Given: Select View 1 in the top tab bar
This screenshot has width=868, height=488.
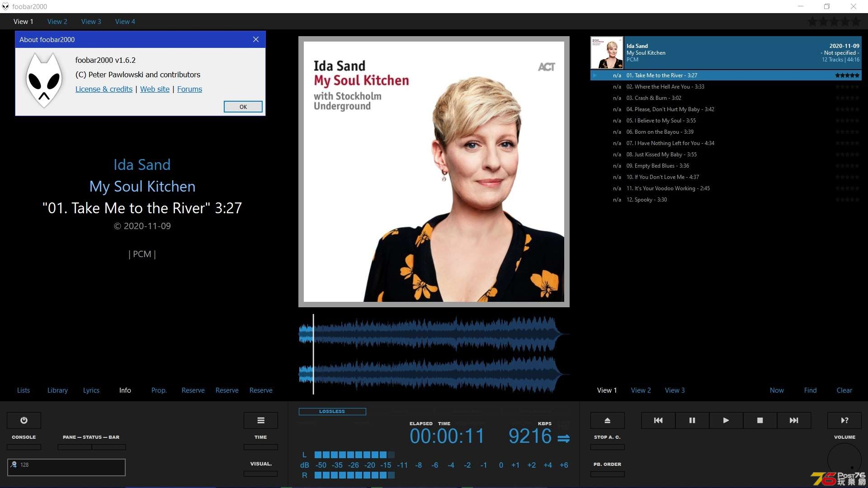Looking at the screenshot, I should [24, 21].
